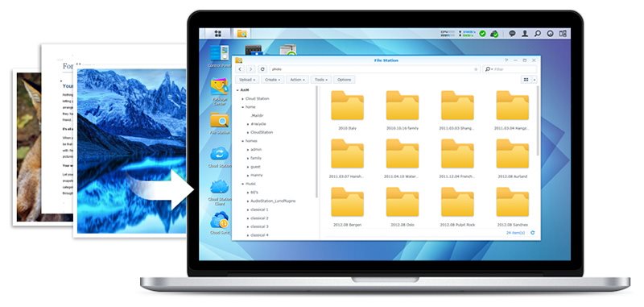Select the 2011.03.04 Hangz... folder
644x307 pixels.
click(x=513, y=106)
